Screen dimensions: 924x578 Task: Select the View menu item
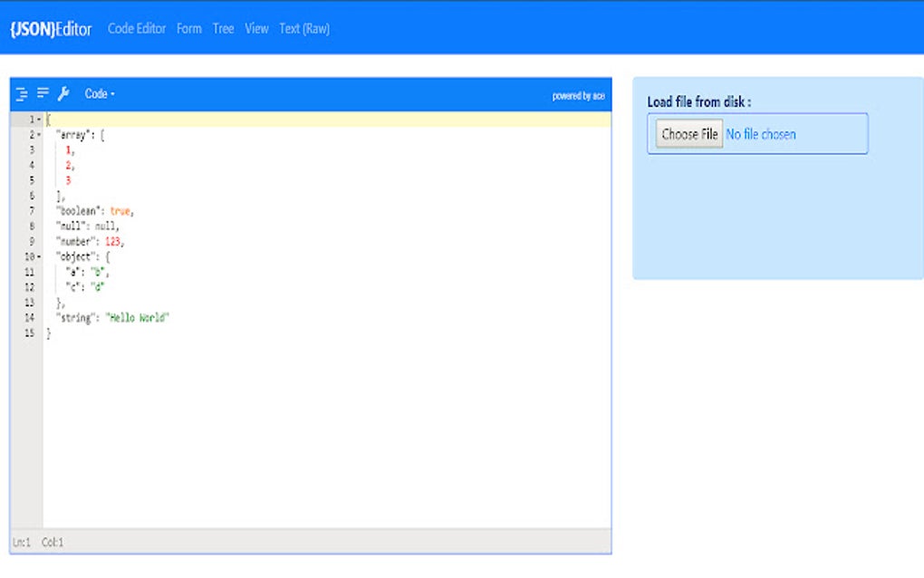257,28
